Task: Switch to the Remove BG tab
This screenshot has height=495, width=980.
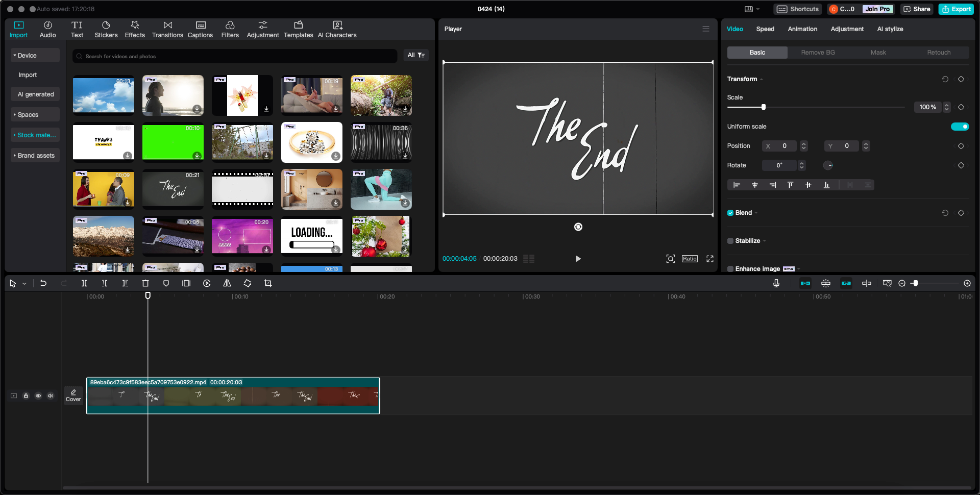Action: [817, 52]
